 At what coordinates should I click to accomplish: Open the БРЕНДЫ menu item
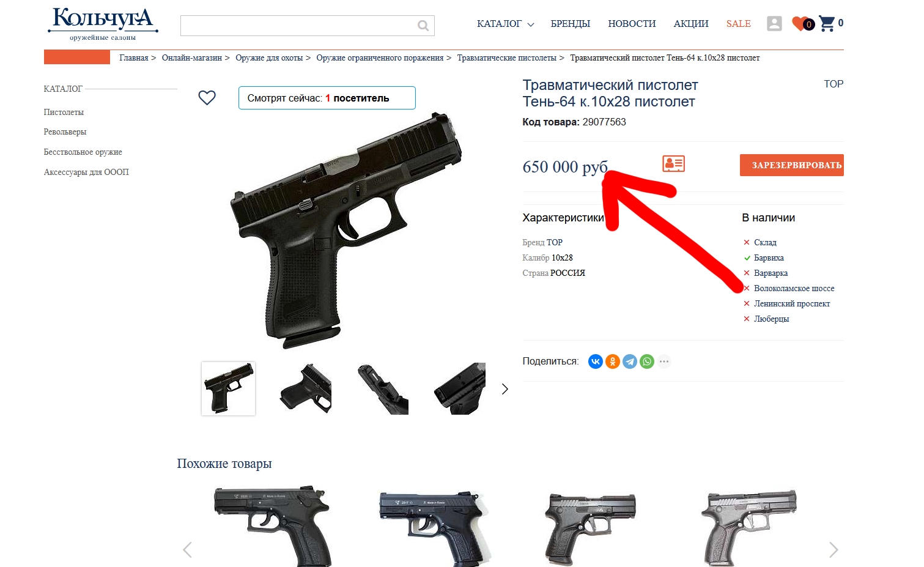tap(570, 24)
